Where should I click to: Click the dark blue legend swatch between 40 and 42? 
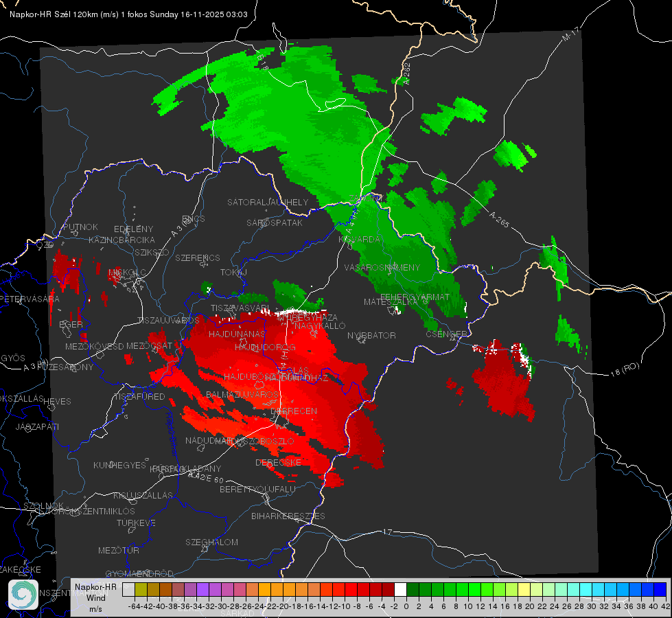[660, 590]
